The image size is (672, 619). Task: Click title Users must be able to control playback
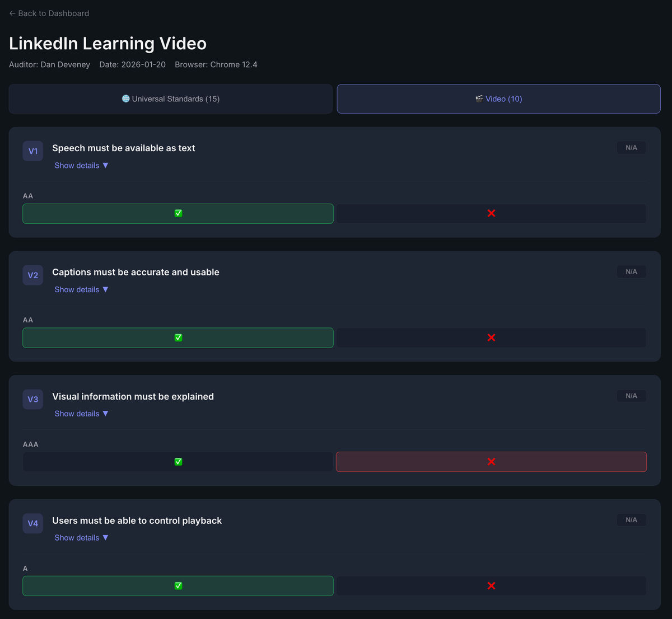click(137, 521)
